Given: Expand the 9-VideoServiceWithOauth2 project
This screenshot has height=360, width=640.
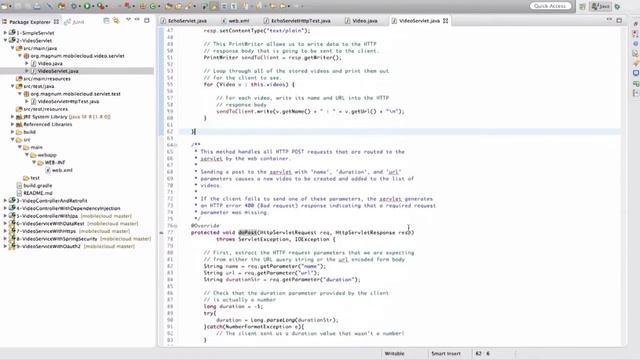Looking at the screenshot, I should pyautogui.click(x=5, y=247).
